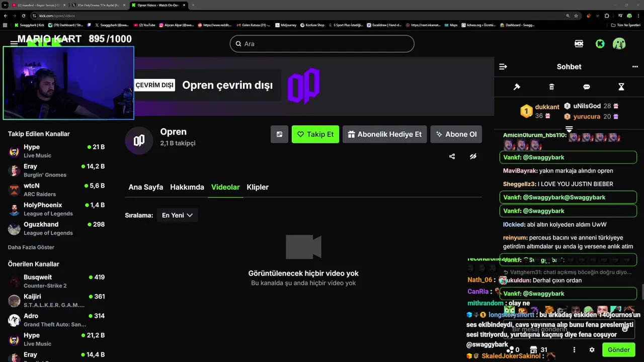Open HolyPhoenix League of Legends channel
The height and width of the screenshot is (362, 644).
coord(56,209)
